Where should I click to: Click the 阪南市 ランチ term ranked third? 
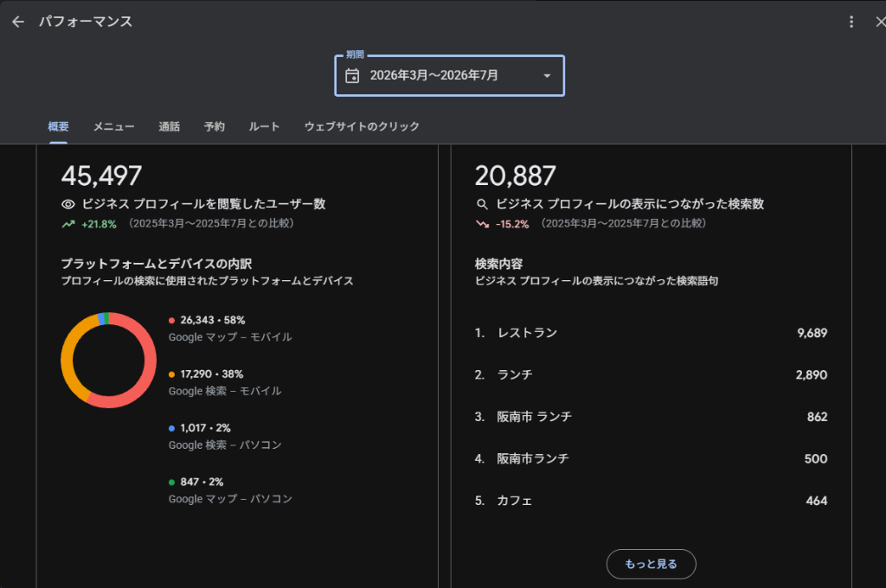[x=534, y=417]
